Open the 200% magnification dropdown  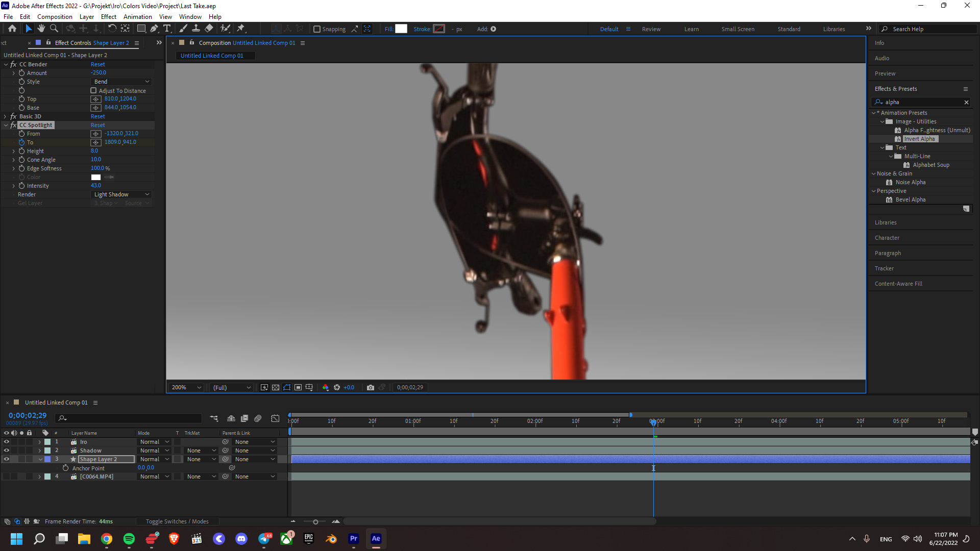pos(186,388)
